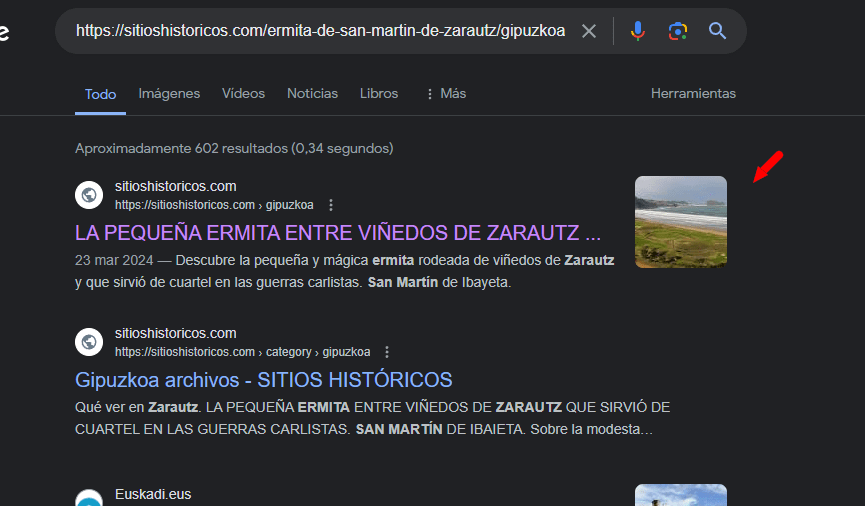The width and height of the screenshot is (865, 506).
Task: Click the magnifying glass search button
Action: (x=717, y=31)
